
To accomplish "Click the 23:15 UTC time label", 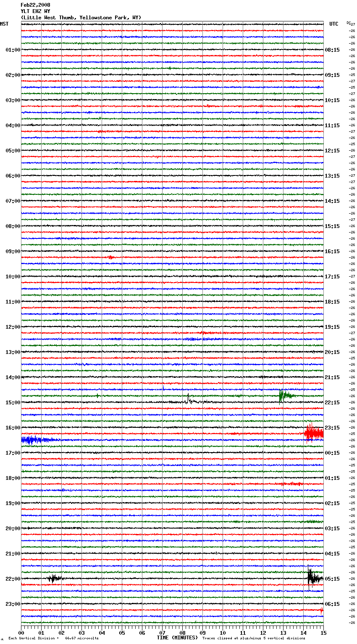I will click(x=332, y=428).
